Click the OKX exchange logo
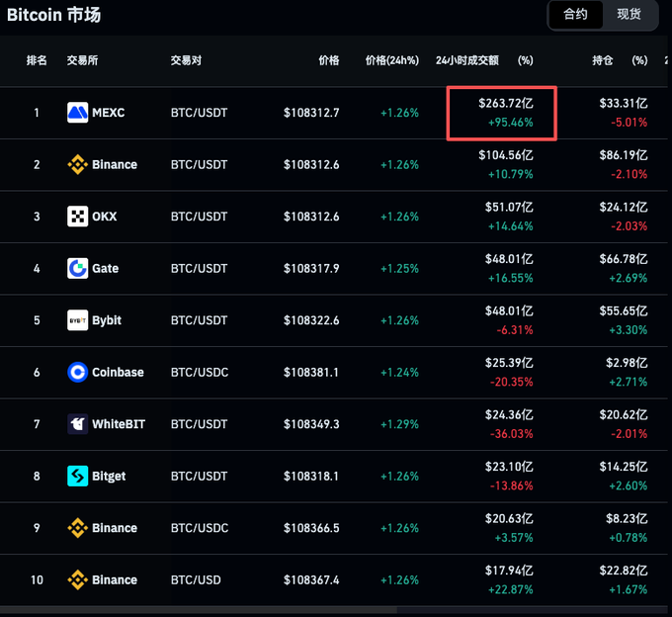The image size is (672, 617). (x=77, y=217)
